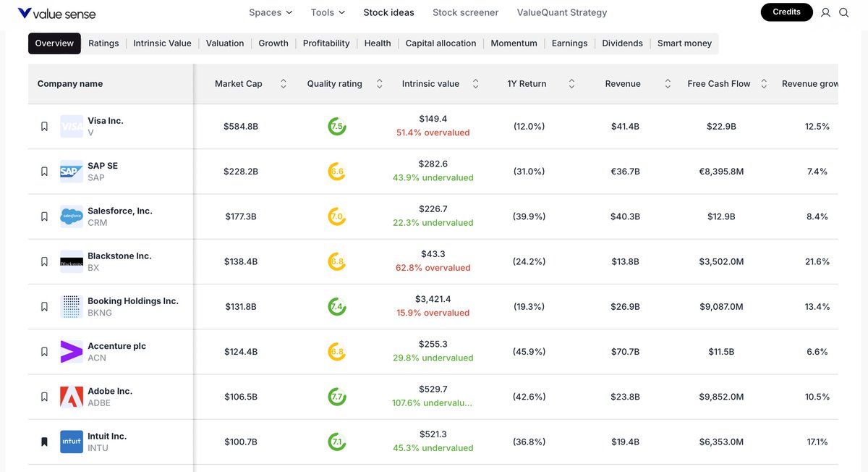Viewport: 868px width, 472px height.
Task: Click Blackstone's 21.6% revenue growth value
Action: click(817, 261)
